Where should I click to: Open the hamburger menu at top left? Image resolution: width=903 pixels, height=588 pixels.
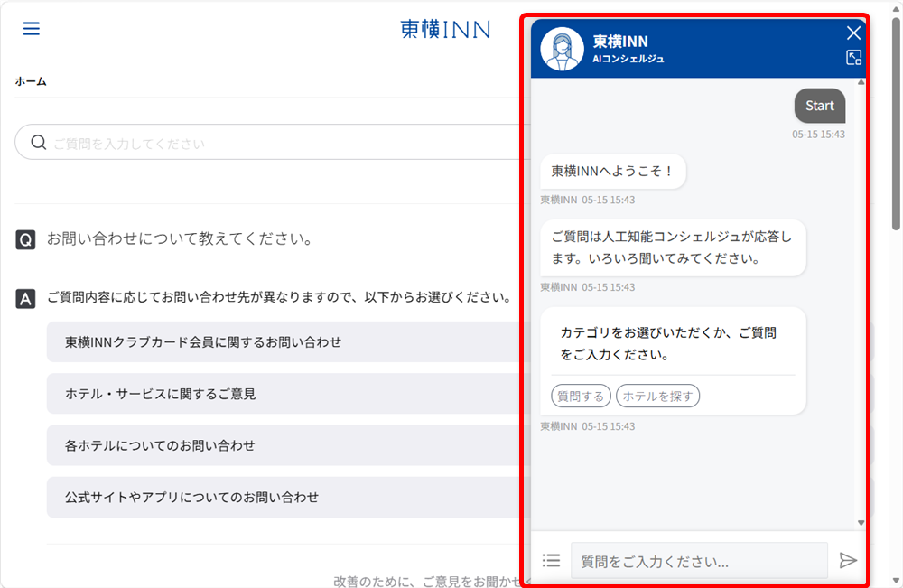(31, 28)
